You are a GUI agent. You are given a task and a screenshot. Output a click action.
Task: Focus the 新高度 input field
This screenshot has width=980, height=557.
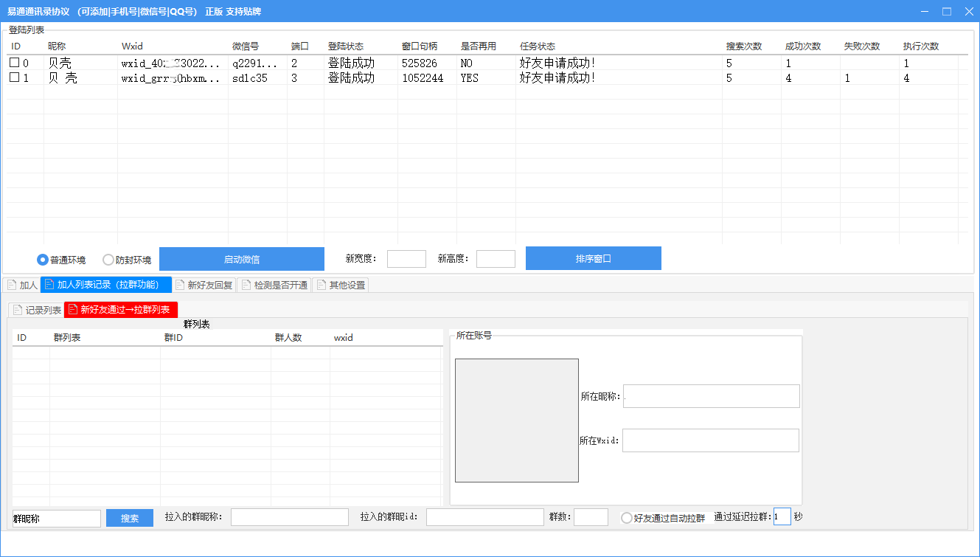point(496,259)
